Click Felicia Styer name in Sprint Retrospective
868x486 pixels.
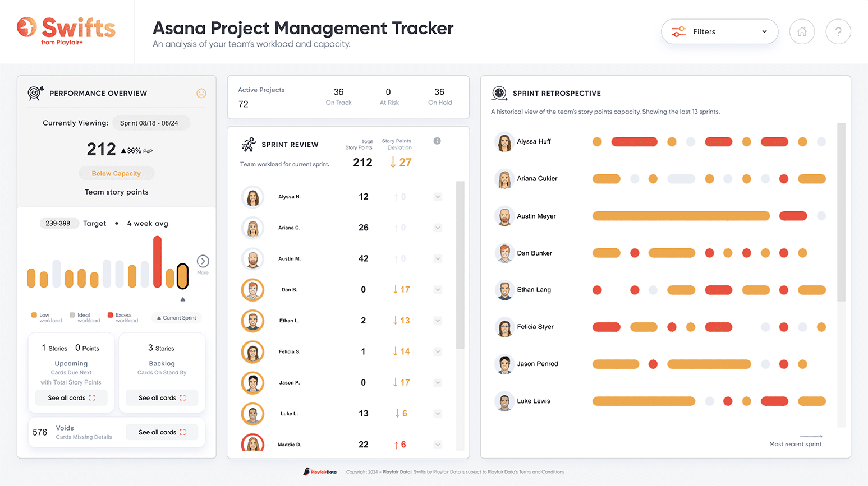[535, 327]
